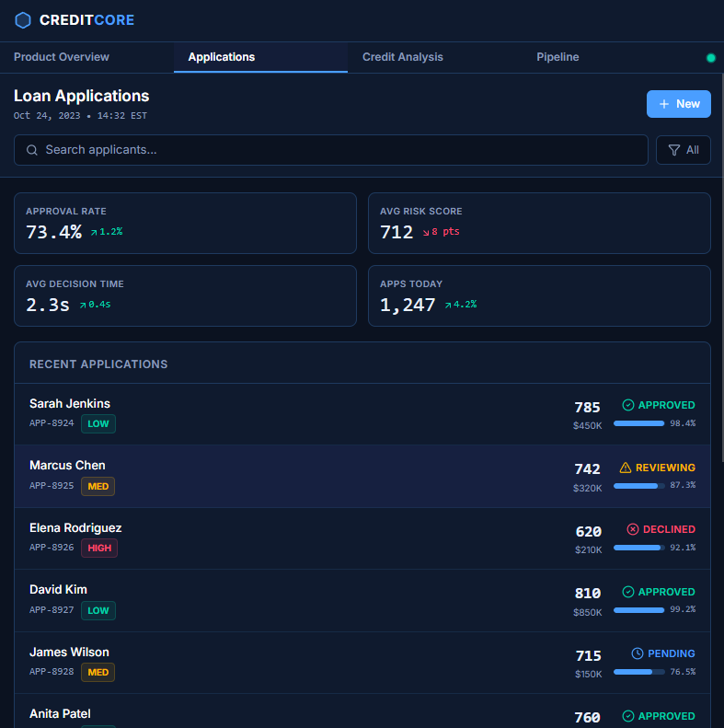Click the warning triangle icon for Marcus Chen
This screenshot has width=724, height=728.
(x=626, y=468)
